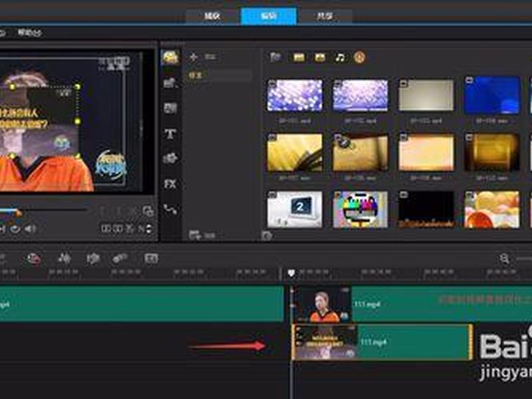Open the Sound Mixer in timeline toolbar
The width and height of the screenshot is (532, 399).
tap(65, 259)
